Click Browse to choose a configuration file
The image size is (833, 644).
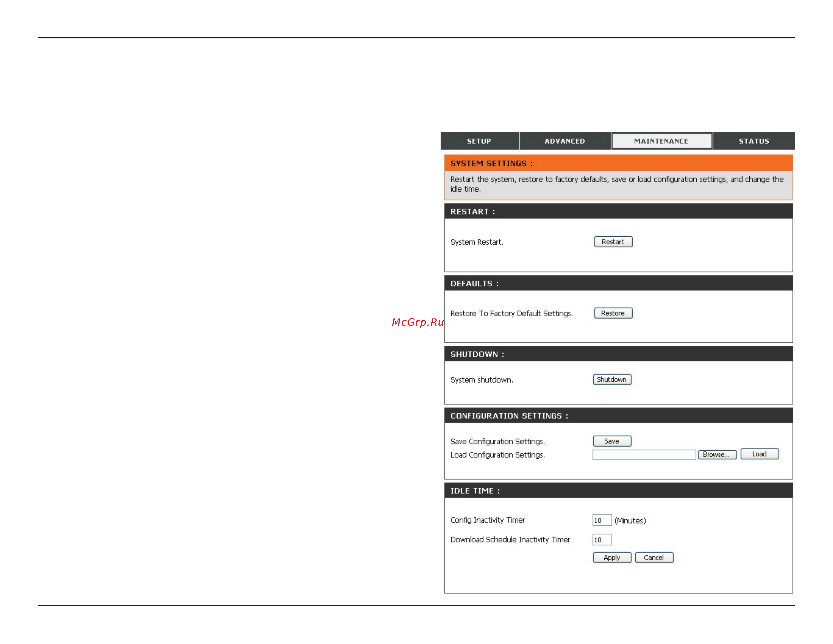(717, 454)
